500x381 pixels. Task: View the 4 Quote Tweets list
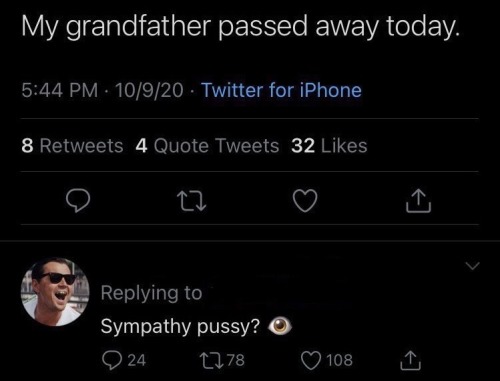pos(207,146)
